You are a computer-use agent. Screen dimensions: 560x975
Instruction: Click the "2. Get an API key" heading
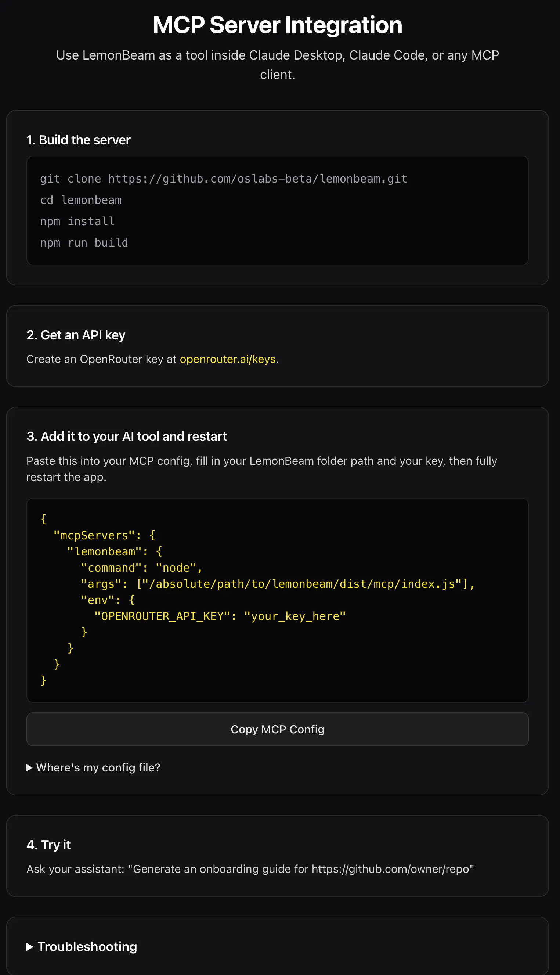(x=76, y=335)
